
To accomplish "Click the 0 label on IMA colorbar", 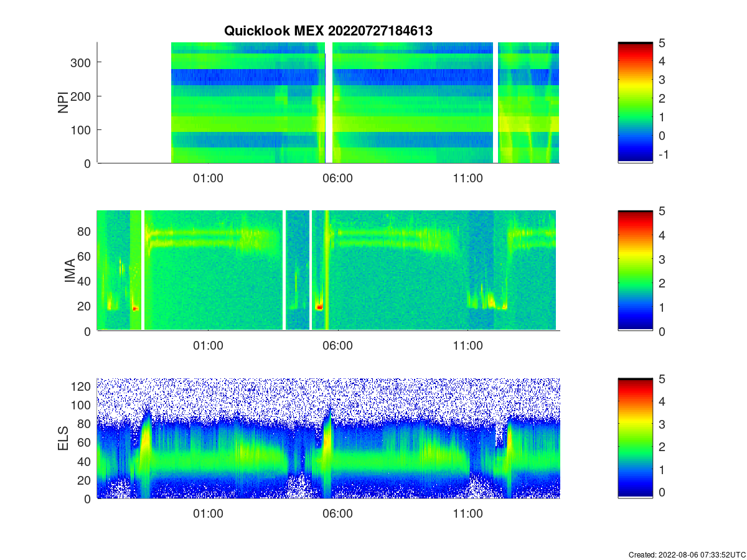I will point(663,331).
